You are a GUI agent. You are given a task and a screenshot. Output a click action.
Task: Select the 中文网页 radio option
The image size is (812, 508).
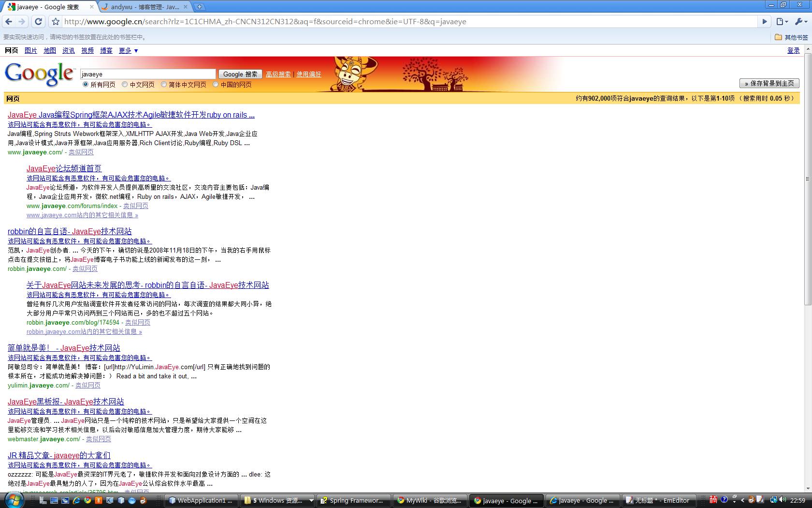tap(125, 84)
